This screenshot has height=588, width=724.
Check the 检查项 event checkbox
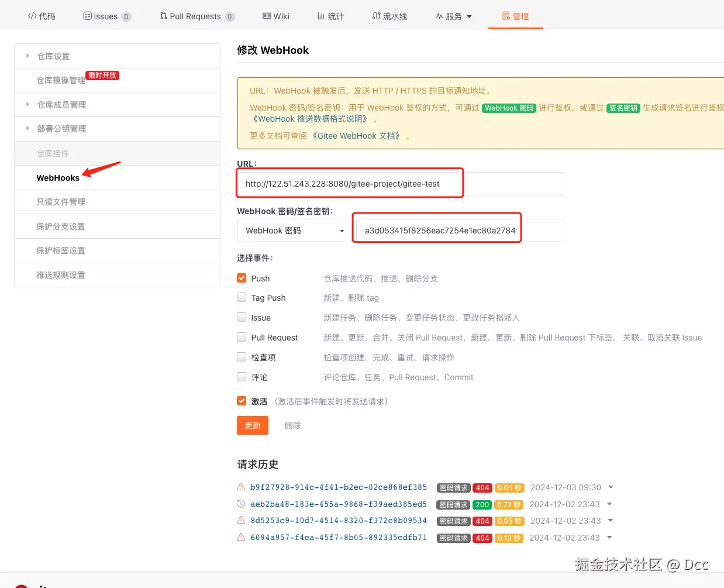click(242, 357)
